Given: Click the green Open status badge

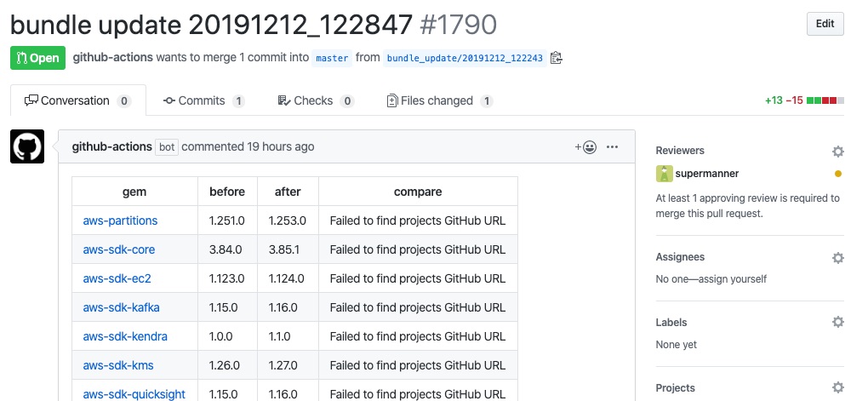Looking at the screenshot, I should 37,58.
